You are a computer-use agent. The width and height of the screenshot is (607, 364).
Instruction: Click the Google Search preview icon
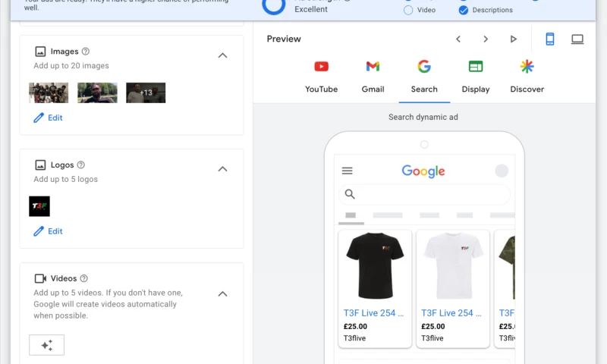coord(424,67)
